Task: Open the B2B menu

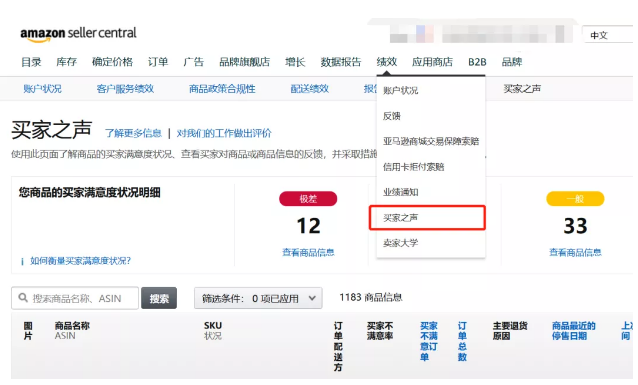Action: pyautogui.click(x=477, y=62)
